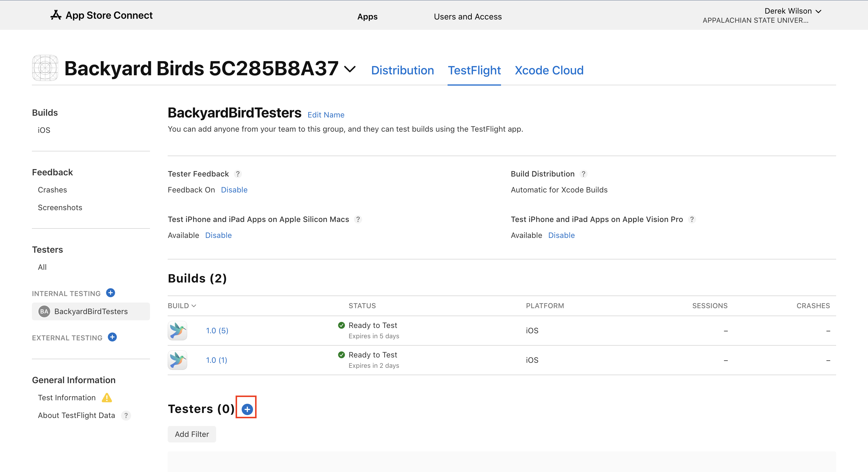Open Apple Silicon Macs help question mark
The image size is (868, 472).
click(358, 219)
